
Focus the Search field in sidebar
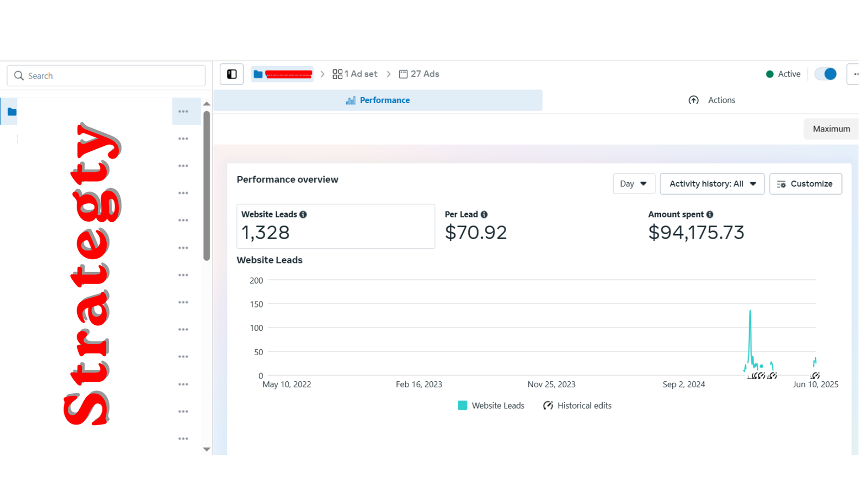[106, 76]
